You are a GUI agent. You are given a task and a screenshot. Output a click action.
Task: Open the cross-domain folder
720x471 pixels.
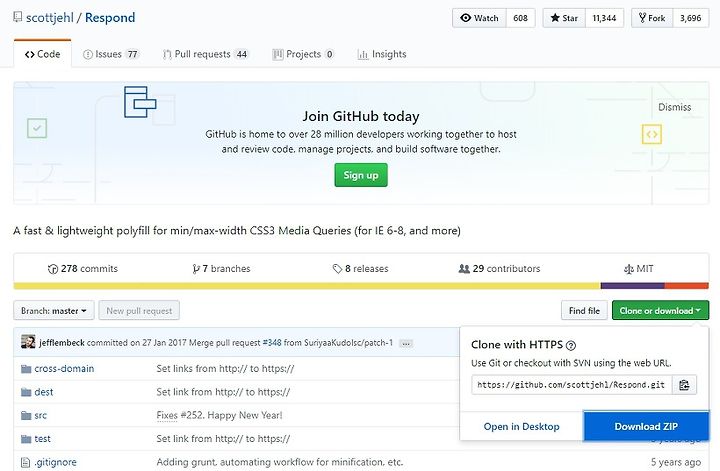(x=64, y=369)
